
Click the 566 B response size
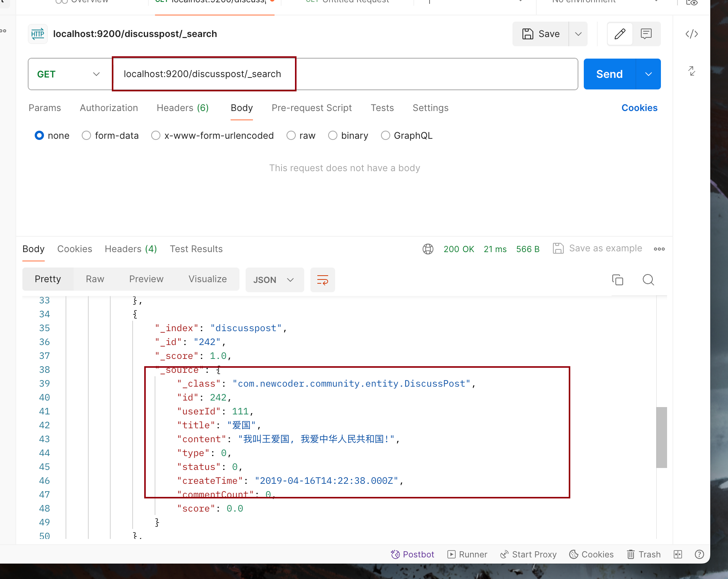(x=528, y=249)
